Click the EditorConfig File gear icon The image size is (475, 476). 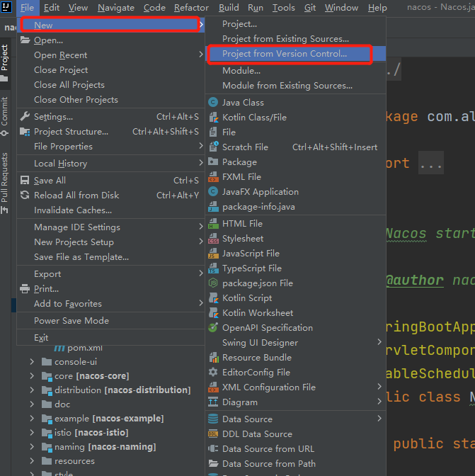click(x=213, y=372)
